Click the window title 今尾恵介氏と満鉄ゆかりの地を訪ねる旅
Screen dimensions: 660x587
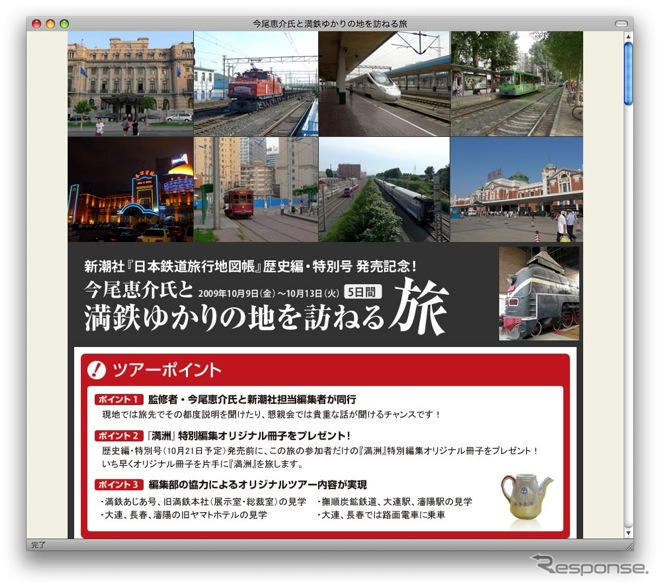coord(330,24)
